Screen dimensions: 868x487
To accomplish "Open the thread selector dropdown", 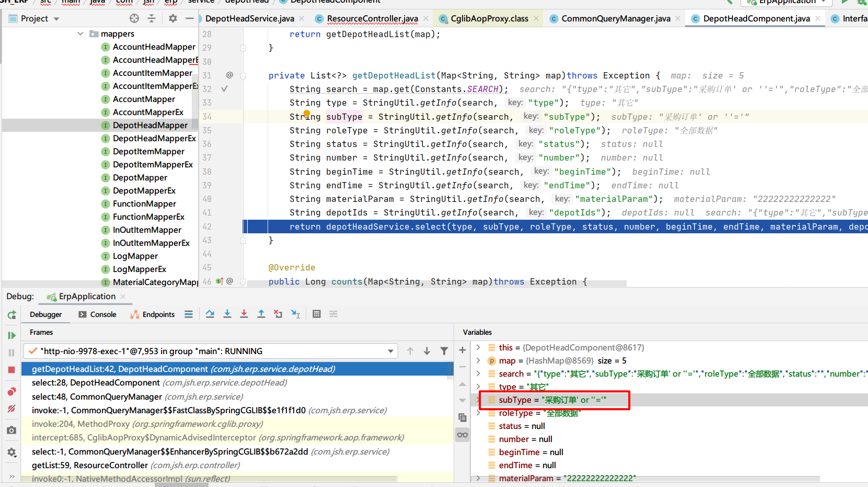I will (390, 351).
